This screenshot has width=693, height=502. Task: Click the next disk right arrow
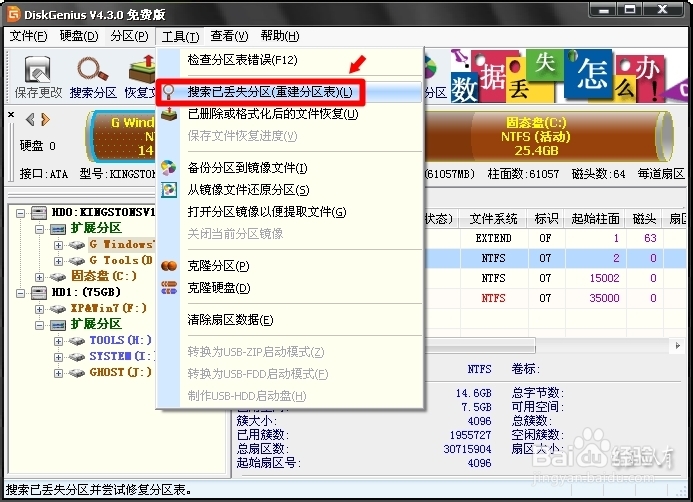point(46,119)
